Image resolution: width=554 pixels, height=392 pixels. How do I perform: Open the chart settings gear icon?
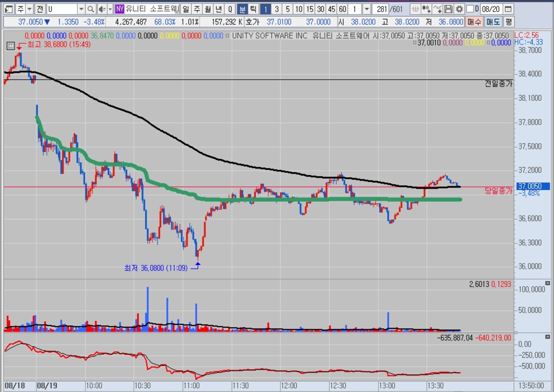pos(459,9)
